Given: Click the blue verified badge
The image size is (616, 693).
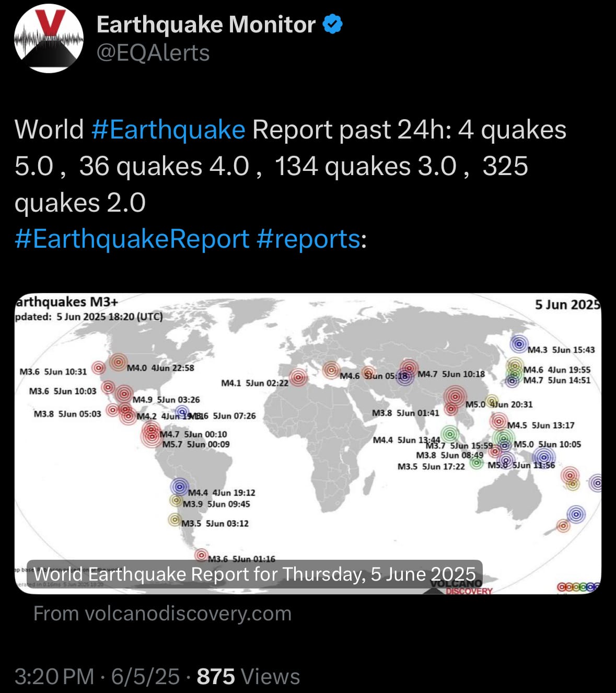Looking at the screenshot, I should (x=333, y=24).
